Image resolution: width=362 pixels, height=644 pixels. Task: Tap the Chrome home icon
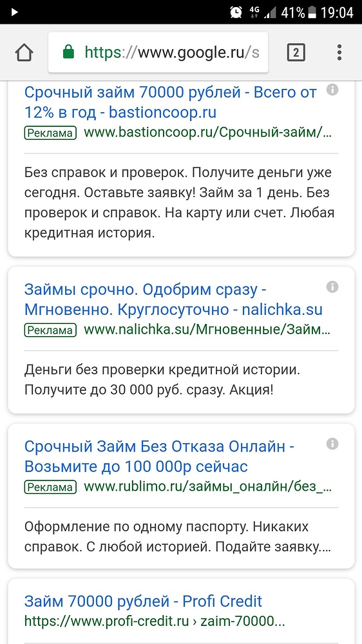point(24,53)
